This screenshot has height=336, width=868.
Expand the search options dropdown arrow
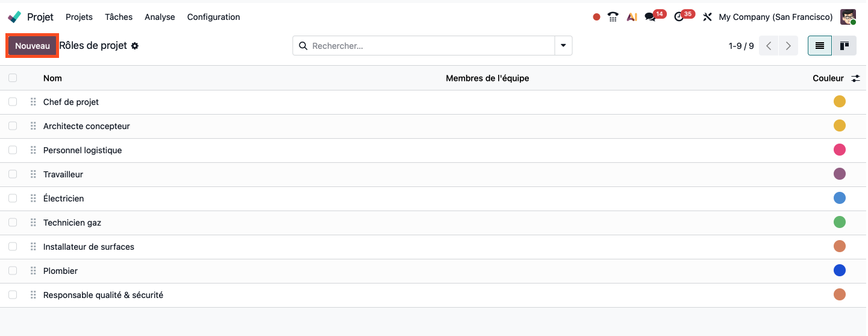click(x=563, y=46)
